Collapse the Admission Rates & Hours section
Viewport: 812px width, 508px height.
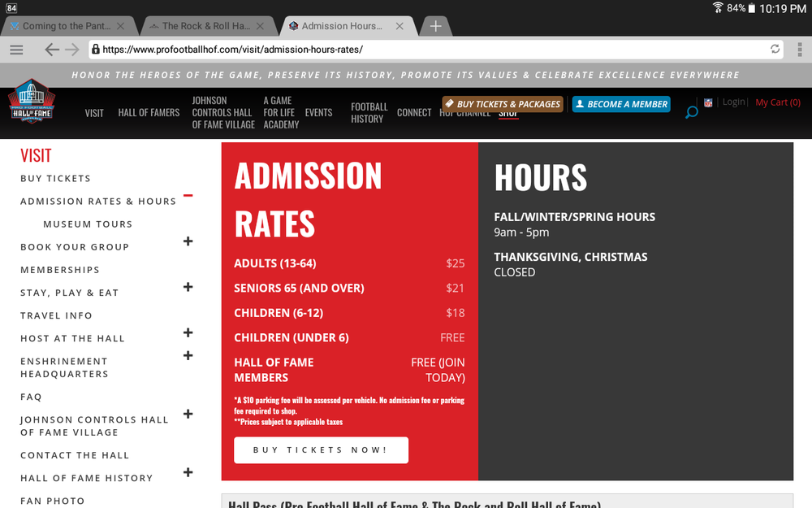tap(188, 195)
